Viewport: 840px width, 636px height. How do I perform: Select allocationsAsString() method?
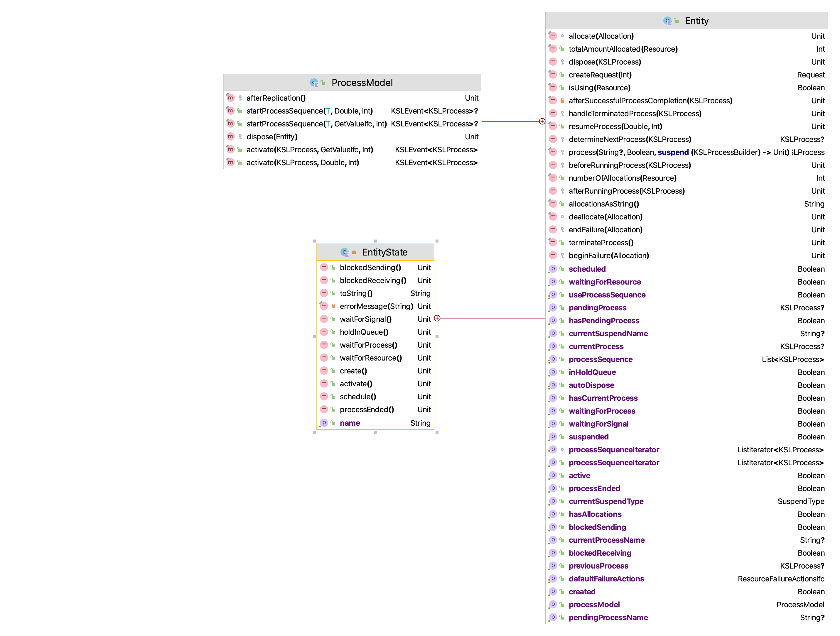coord(686,204)
